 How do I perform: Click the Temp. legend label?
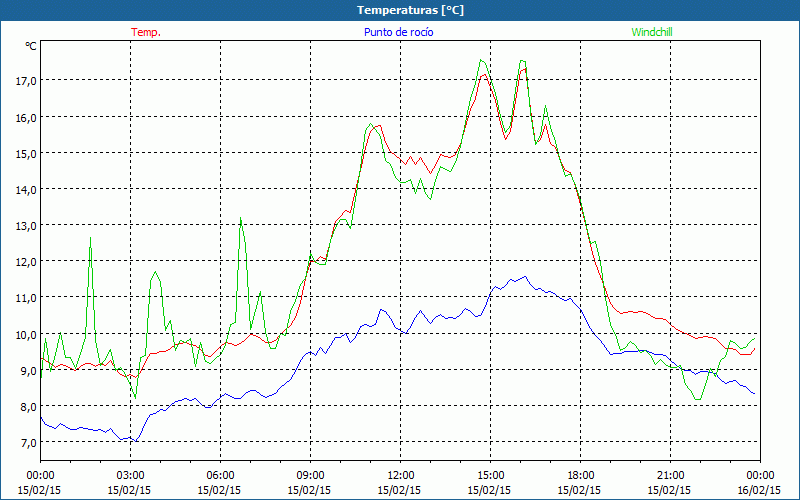(146, 32)
